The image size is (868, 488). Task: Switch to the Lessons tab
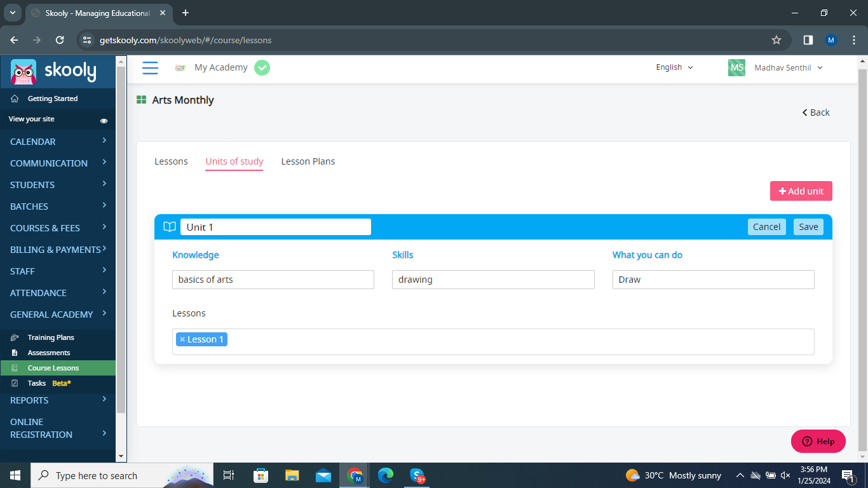[x=171, y=161]
